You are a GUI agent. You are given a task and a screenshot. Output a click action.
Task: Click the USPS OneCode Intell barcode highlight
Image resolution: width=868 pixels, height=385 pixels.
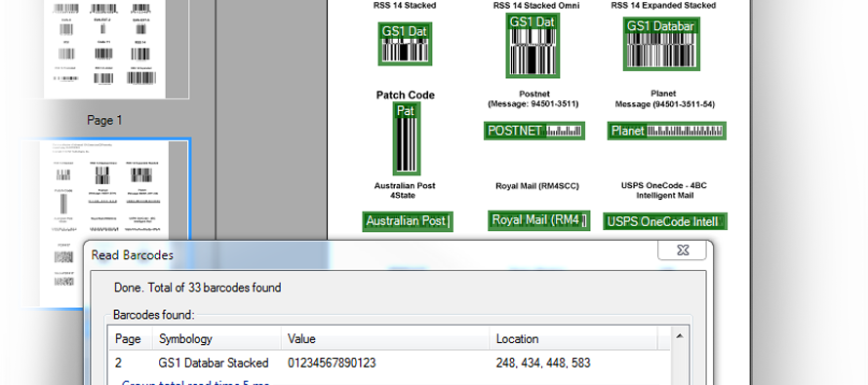(665, 222)
